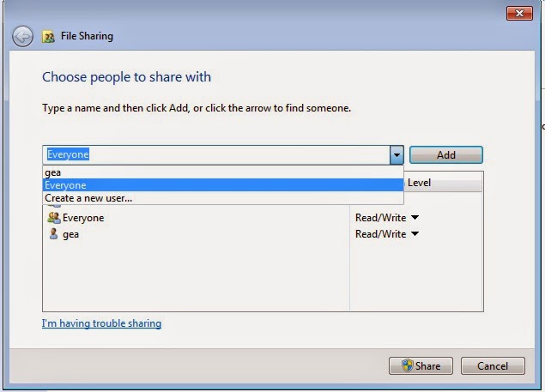Image resolution: width=545 pixels, height=392 pixels.
Task: Open Read/Write permission dropdown for gea
Action: click(x=415, y=234)
